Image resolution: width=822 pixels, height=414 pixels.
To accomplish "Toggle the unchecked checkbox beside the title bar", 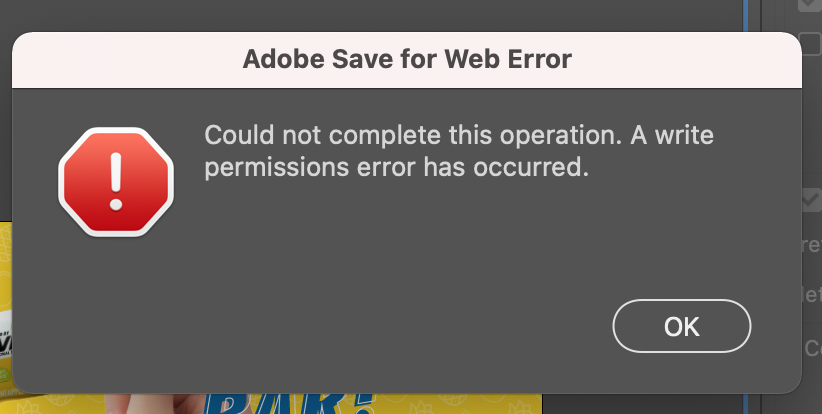I will 810,43.
